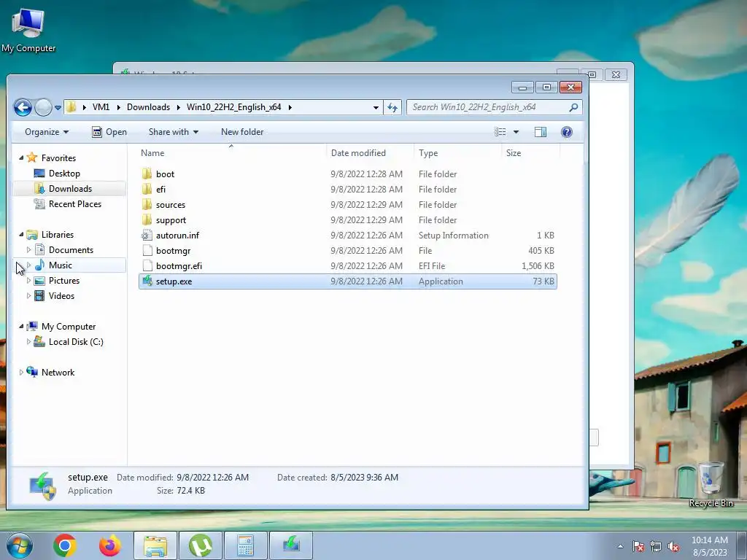Switch to Windows 10 Setup on the taskbar

click(291, 545)
